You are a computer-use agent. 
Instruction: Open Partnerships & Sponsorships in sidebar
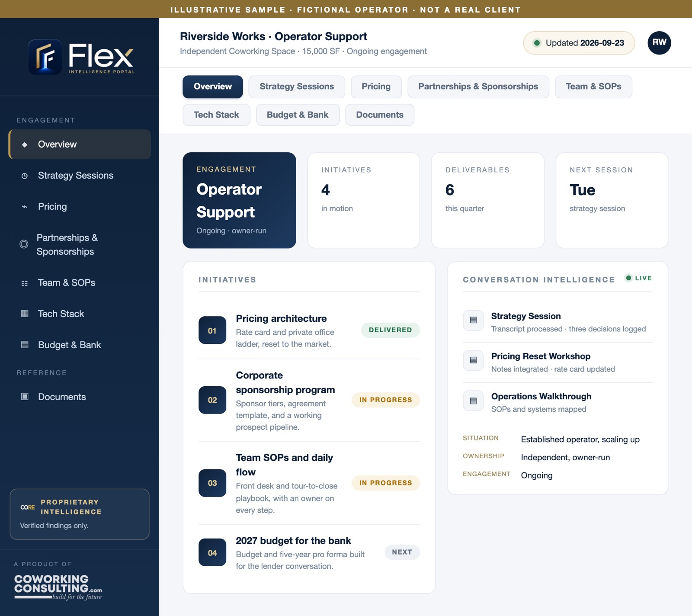pos(80,244)
